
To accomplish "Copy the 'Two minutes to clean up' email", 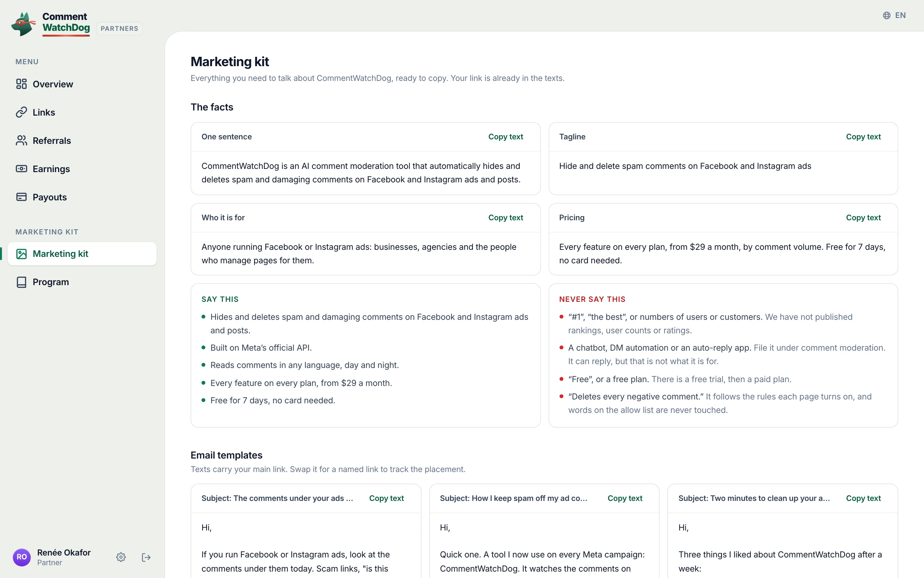I will [x=863, y=498].
